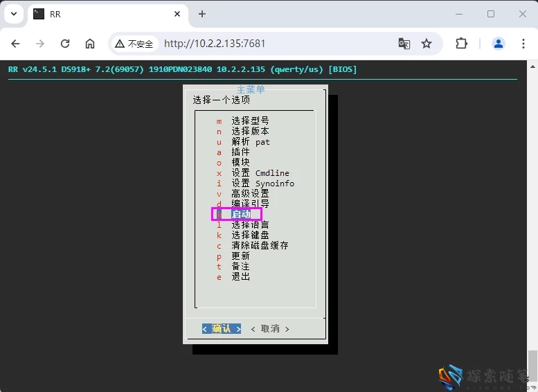Select menu item 编译引导
Screen dimensions: 538x392
(x=242, y=204)
